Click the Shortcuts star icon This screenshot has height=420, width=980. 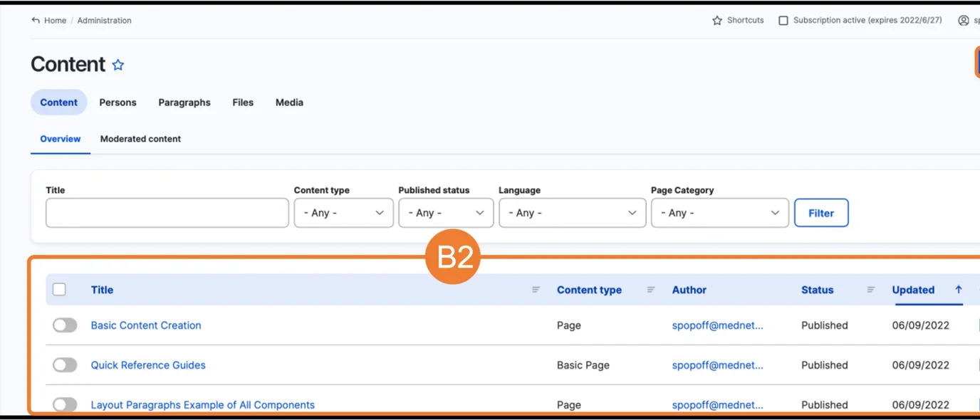point(717,21)
